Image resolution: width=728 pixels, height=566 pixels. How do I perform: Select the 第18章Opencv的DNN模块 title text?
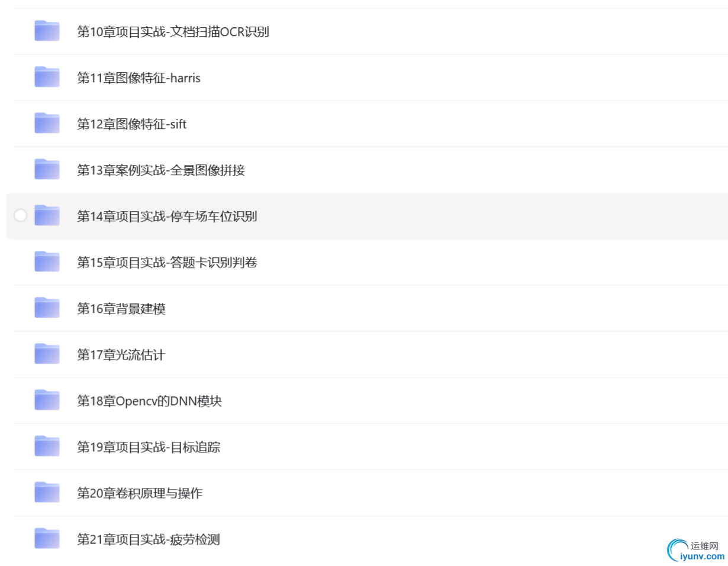[149, 401]
